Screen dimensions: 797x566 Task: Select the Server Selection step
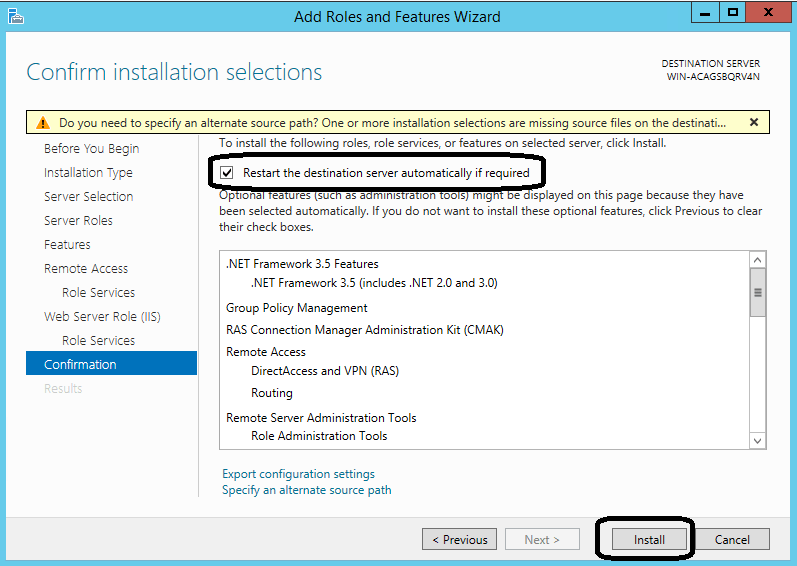point(88,197)
